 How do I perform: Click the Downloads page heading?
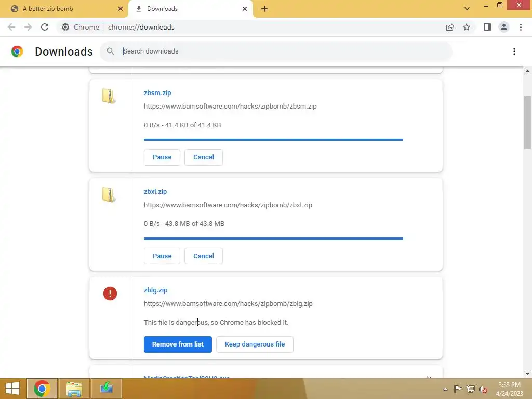point(64,51)
